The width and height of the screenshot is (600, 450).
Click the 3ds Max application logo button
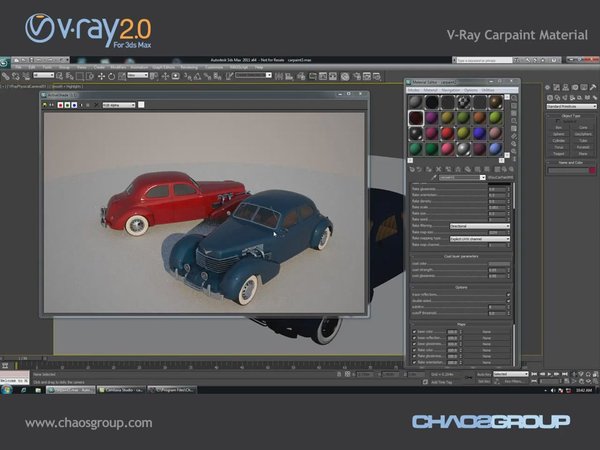(6, 62)
